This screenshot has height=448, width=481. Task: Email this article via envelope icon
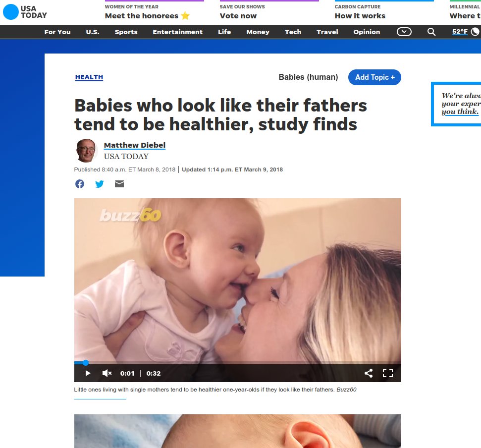point(119,184)
